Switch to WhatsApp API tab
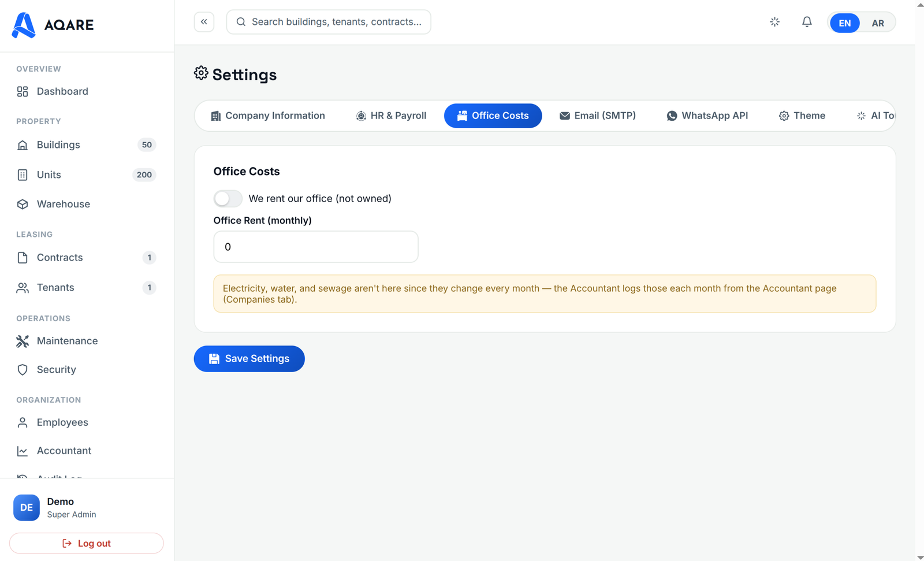924x561 pixels. coord(707,116)
